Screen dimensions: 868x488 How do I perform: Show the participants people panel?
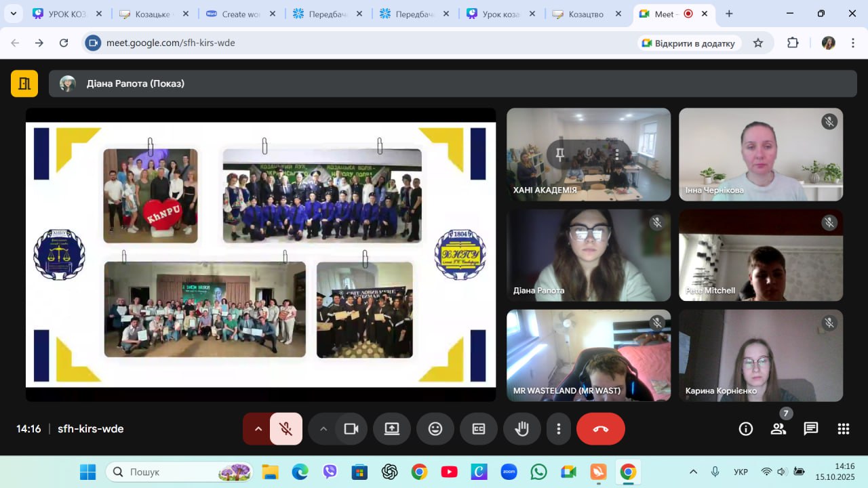tap(778, 429)
